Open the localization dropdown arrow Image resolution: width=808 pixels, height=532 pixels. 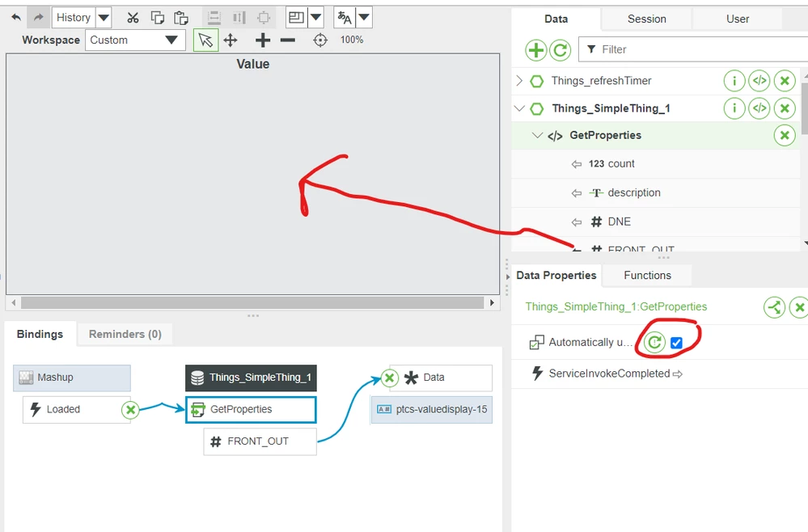364,18
